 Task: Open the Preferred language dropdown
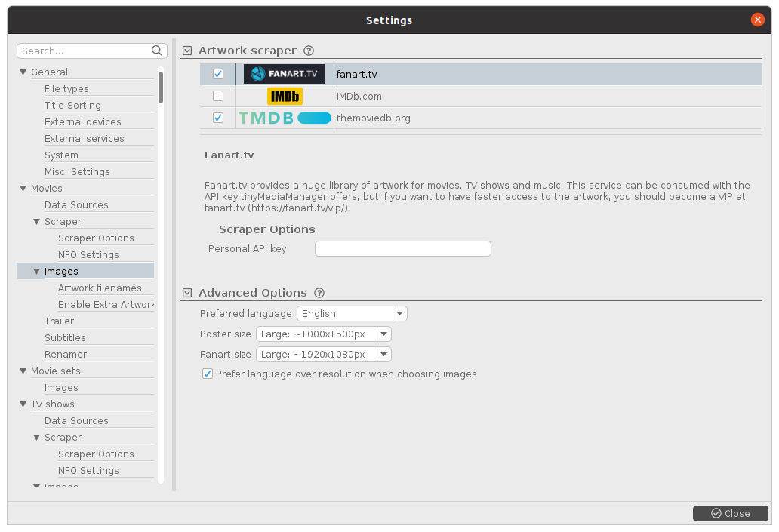click(399, 314)
